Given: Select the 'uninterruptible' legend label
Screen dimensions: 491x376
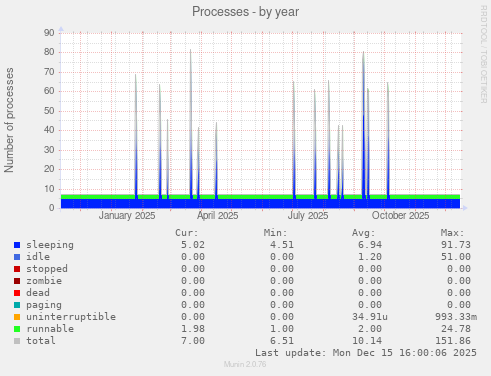Looking at the screenshot, I should (x=71, y=317).
